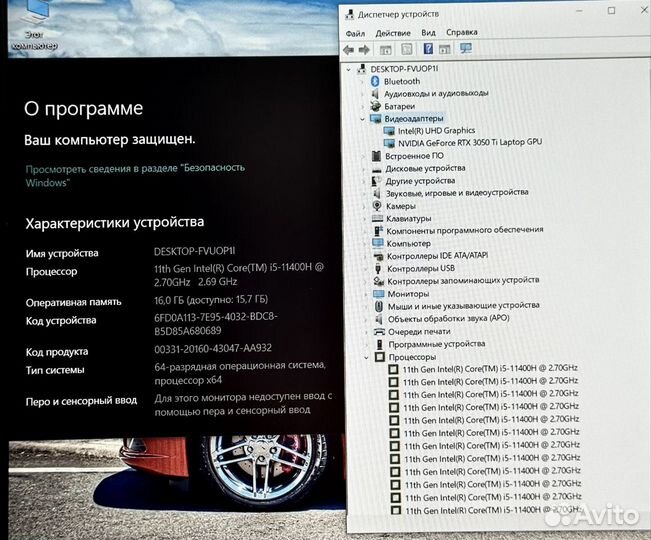This screenshot has height=540, width=651.
Task: Click the device name value DESKTOP-FVUOP1I in Settings
Action: (194, 251)
